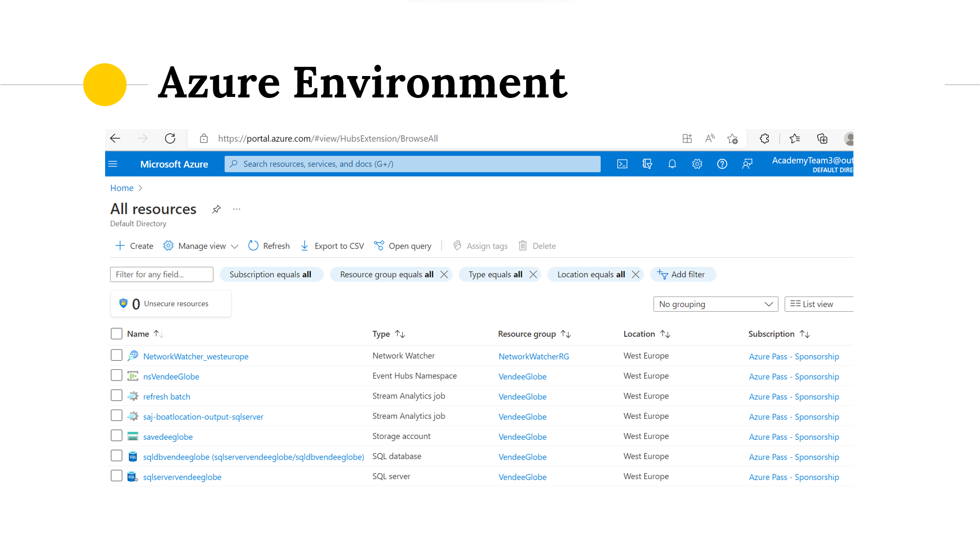This screenshot has height=551, width=980.
Task: Click the sqlservervendeeglobe SQL server icon
Action: tap(133, 477)
